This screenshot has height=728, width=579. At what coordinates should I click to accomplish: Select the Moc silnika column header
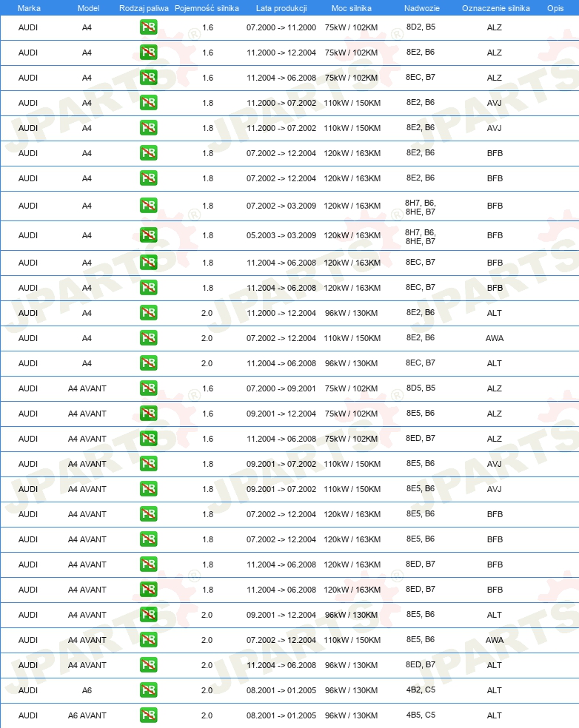351,8
